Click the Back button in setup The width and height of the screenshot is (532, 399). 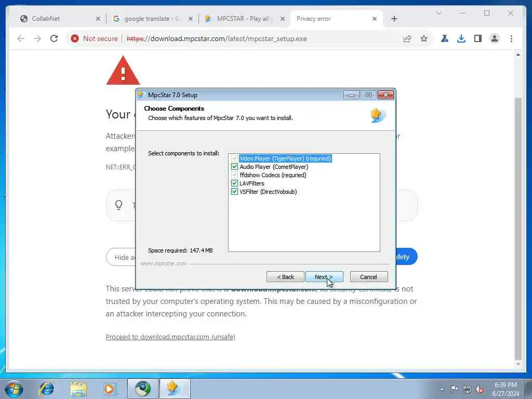(285, 277)
